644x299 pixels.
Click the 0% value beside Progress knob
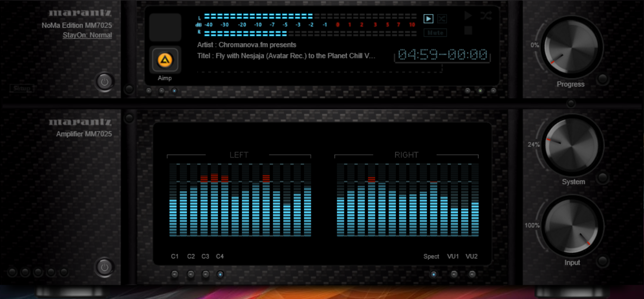pos(535,45)
